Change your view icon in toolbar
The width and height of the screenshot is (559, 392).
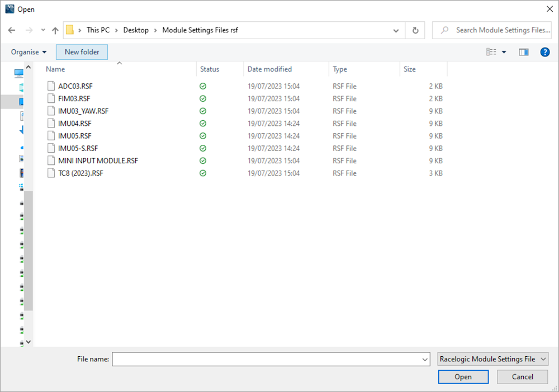pyautogui.click(x=491, y=52)
